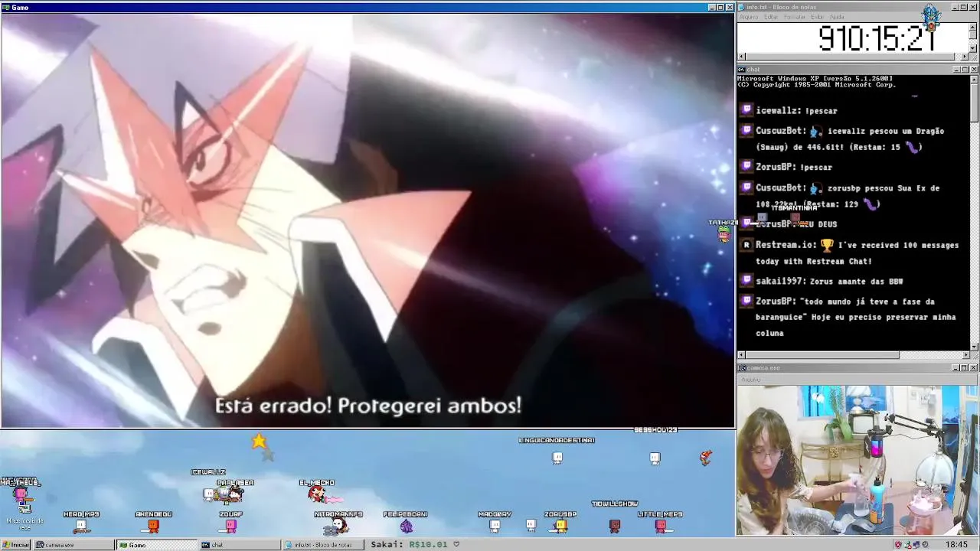Switch to camera.exe taskbar button
Viewport: 980px width, 551px height.
(x=73, y=545)
